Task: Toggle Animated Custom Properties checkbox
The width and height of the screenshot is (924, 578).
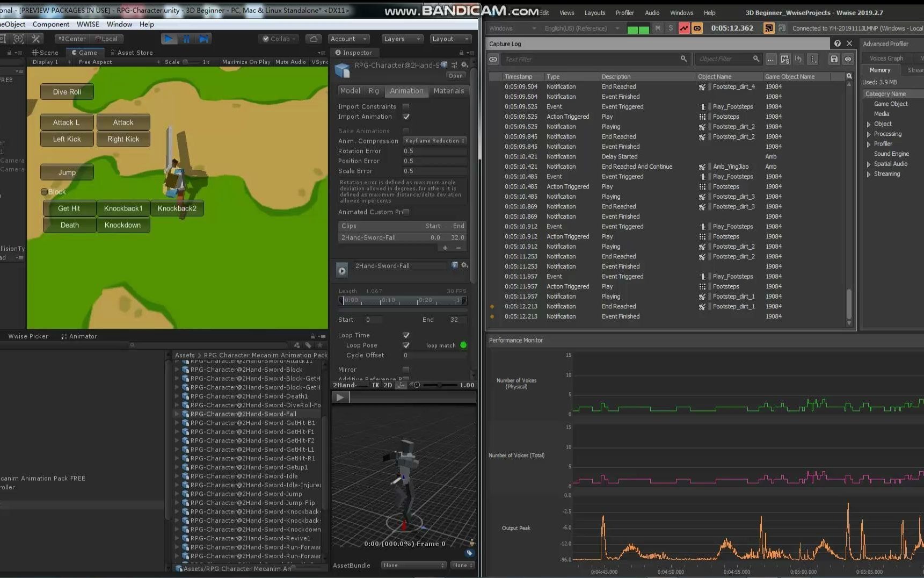Action: point(406,212)
